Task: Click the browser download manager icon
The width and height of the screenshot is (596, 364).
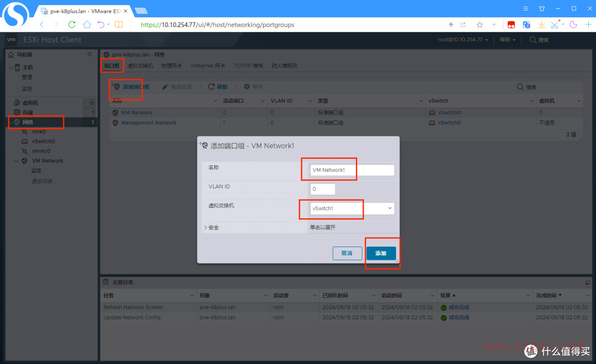Action: (541, 24)
